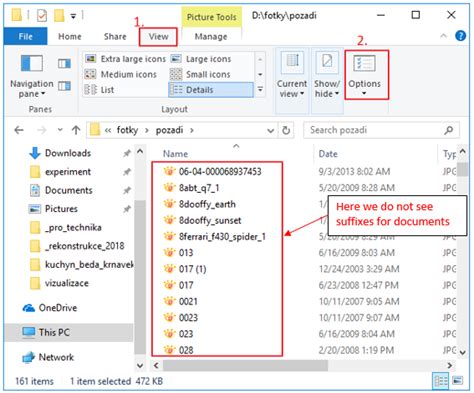Open Downloads in navigation pane

[x=68, y=153]
